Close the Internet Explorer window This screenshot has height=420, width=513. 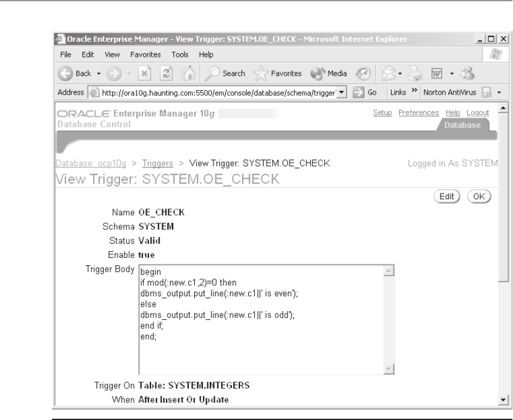pos(504,39)
